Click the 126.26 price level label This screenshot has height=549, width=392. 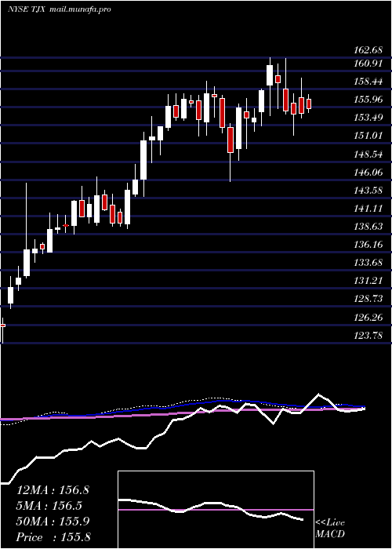(368, 318)
